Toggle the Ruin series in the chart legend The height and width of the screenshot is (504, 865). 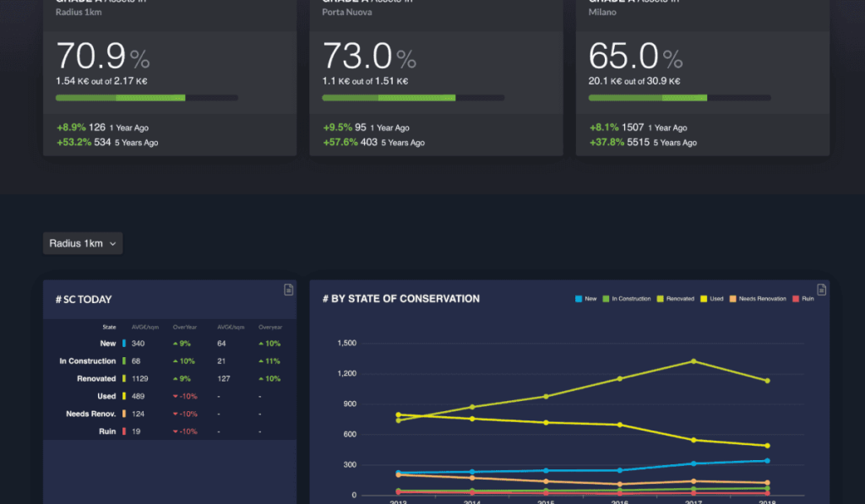pos(802,299)
